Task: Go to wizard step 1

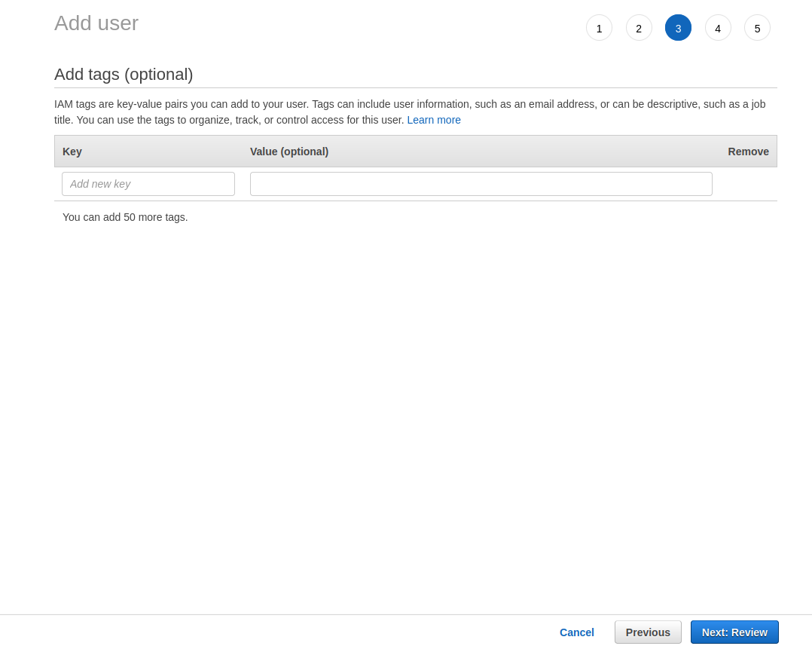Action: pyautogui.click(x=599, y=28)
